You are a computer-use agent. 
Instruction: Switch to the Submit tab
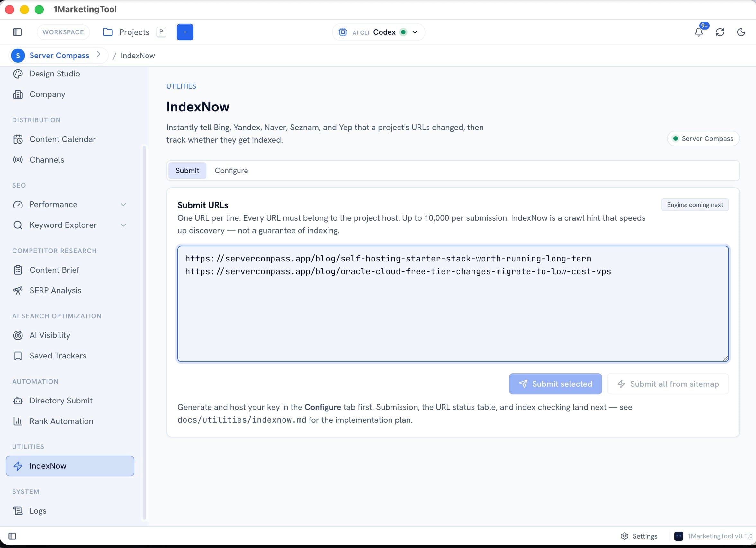pyautogui.click(x=187, y=171)
